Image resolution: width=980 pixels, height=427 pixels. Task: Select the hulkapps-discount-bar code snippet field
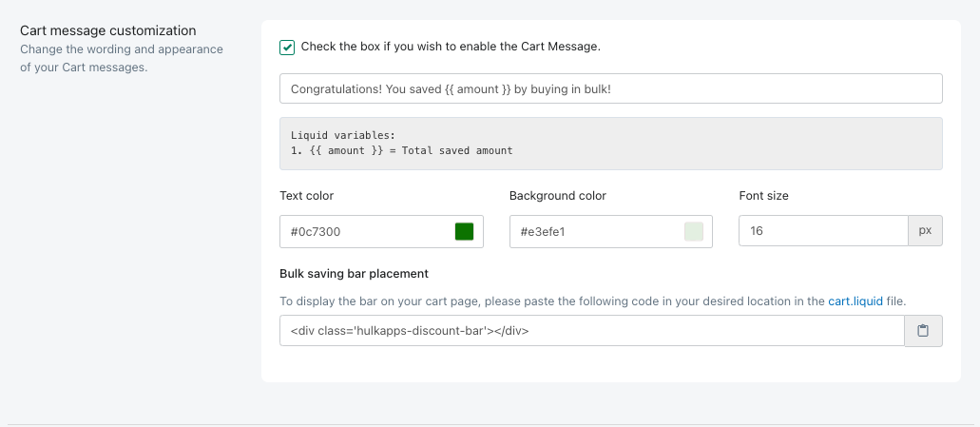point(592,331)
